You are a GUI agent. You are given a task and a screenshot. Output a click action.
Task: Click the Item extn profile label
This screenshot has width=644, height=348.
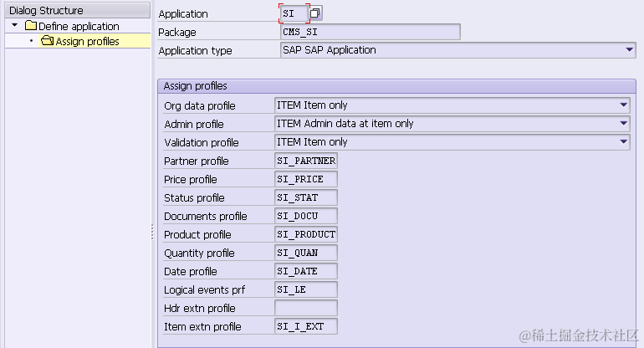tap(202, 326)
